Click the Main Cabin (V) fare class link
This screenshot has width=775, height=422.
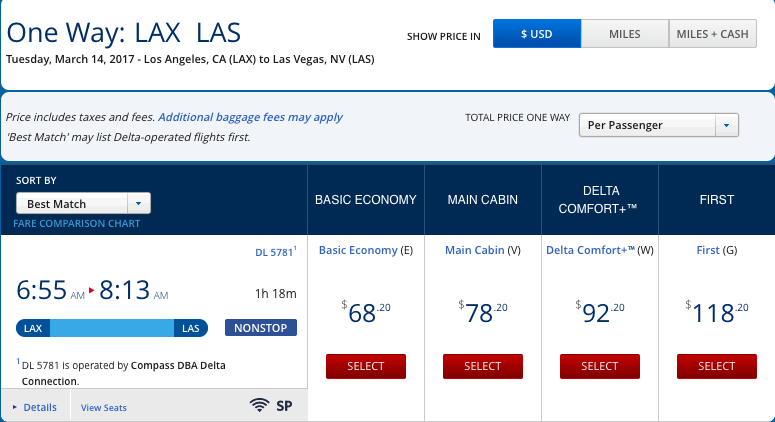point(474,250)
